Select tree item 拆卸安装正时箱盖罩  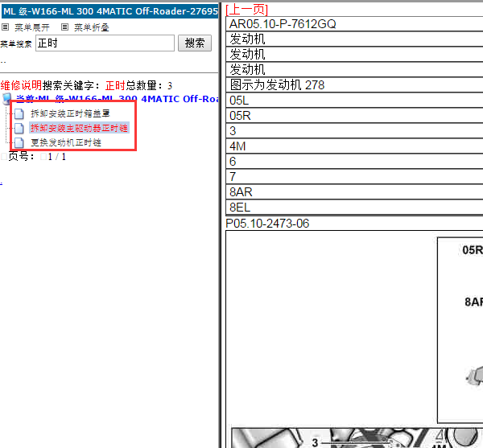point(70,113)
